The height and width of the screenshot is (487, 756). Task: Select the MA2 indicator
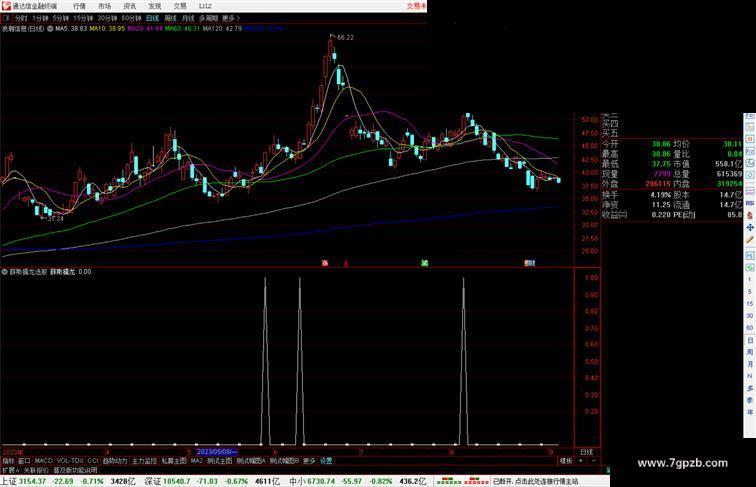pos(196,461)
